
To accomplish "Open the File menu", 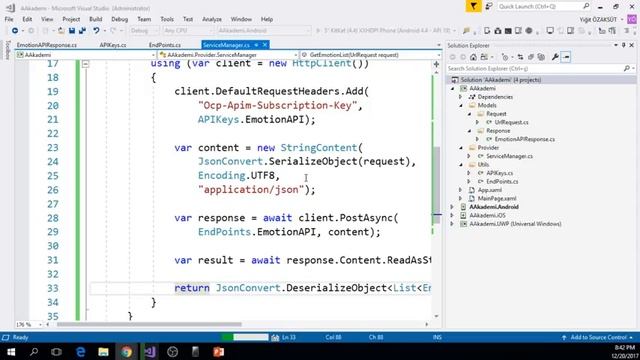I will coord(9,19).
